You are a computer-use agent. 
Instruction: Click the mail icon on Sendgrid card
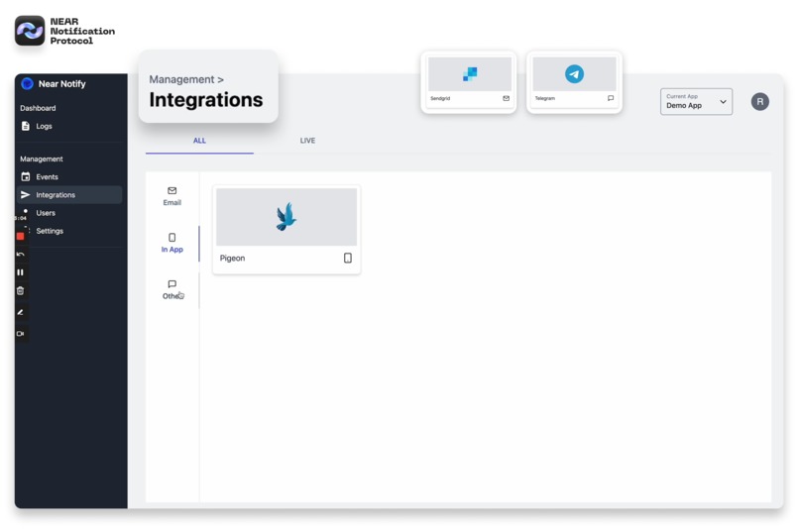[506, 98]
